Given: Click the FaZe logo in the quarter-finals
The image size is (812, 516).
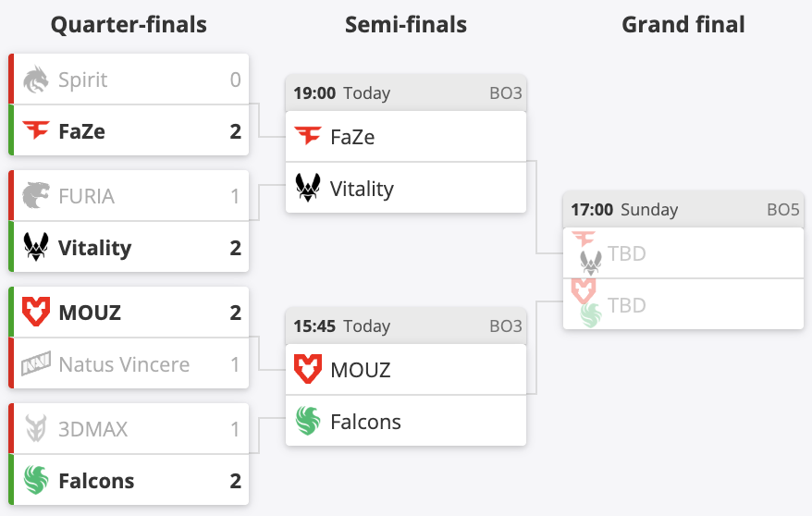Looking at the screenshot, I should [36, 131].
